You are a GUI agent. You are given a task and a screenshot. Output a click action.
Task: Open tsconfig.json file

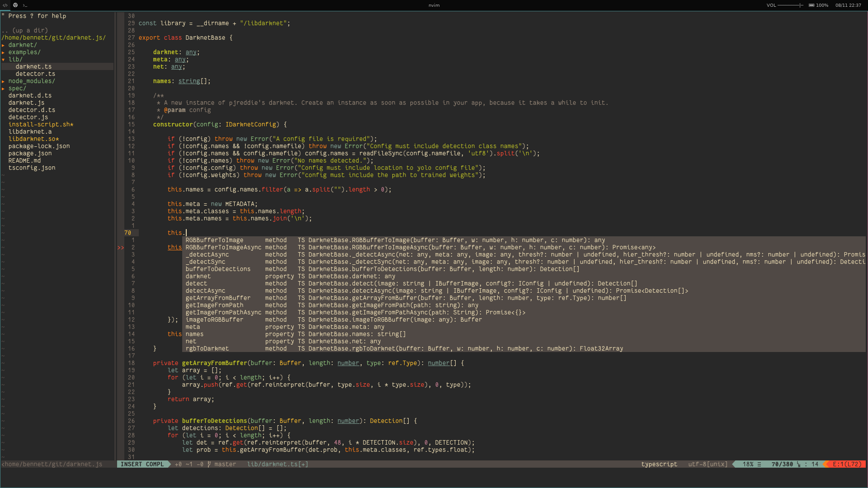point(32,168)
